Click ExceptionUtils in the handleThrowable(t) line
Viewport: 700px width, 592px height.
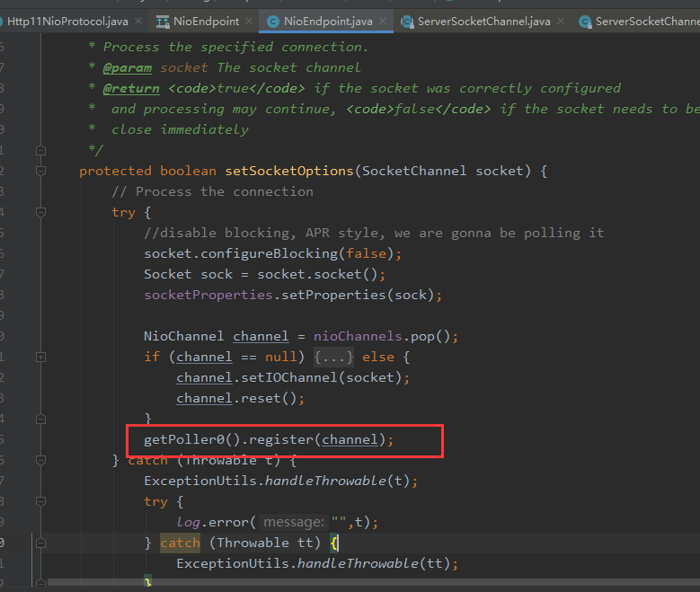[x=200, y=481]
